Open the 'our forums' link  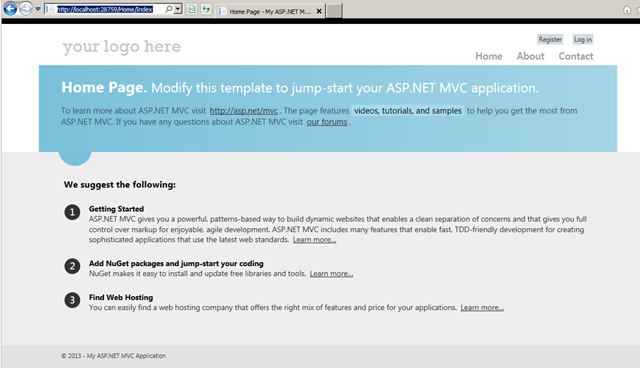(327, 122)
